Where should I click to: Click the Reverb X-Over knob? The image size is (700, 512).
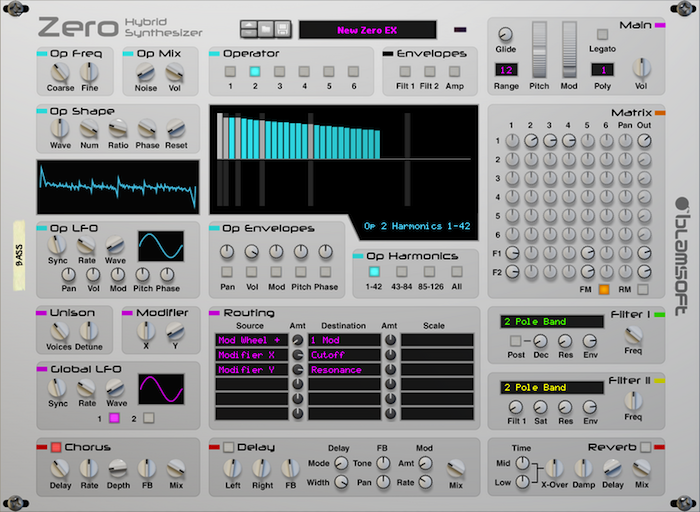tap(554, 469)
